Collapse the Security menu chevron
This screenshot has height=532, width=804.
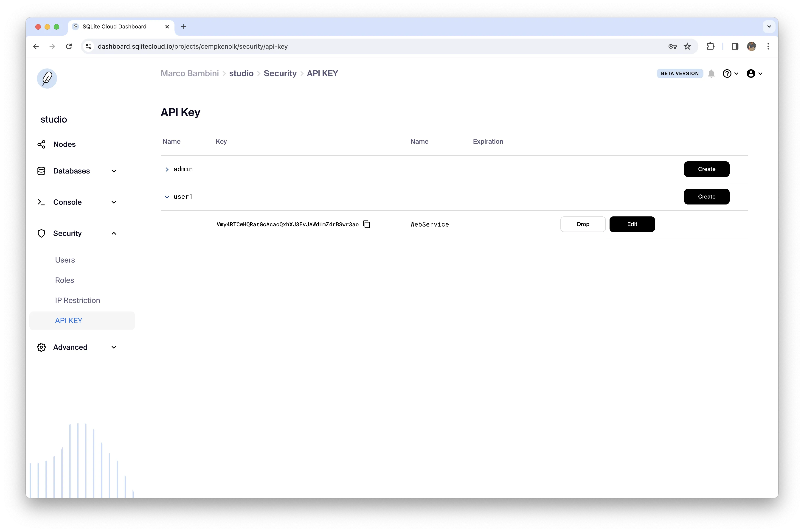[x=114, y=233]
